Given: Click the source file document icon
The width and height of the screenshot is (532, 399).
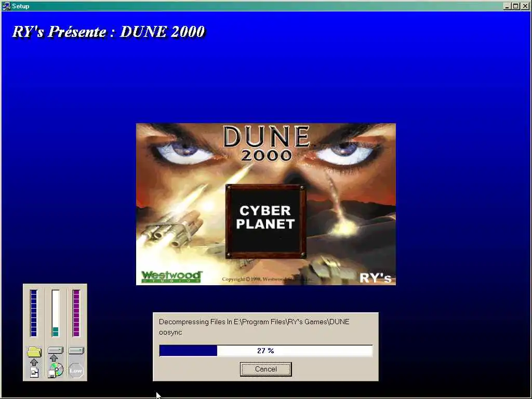Looking at the screenshot, I should (34, 372).
